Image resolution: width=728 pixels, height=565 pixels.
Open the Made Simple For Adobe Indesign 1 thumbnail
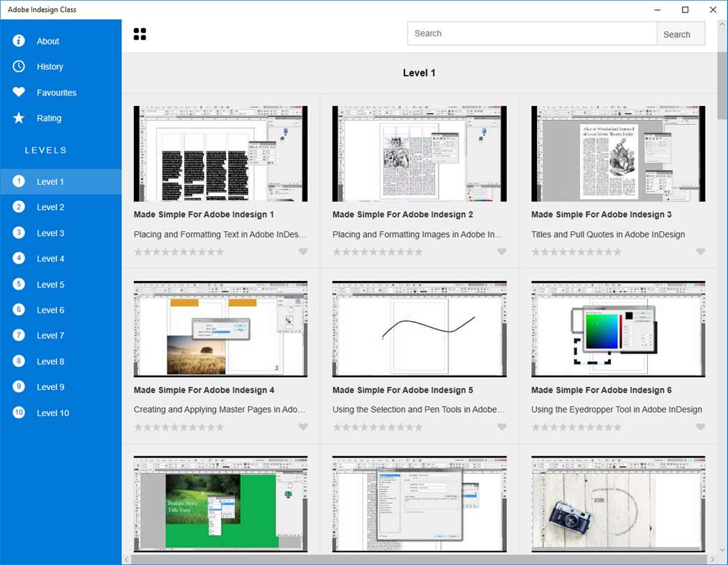pos(220,153)
